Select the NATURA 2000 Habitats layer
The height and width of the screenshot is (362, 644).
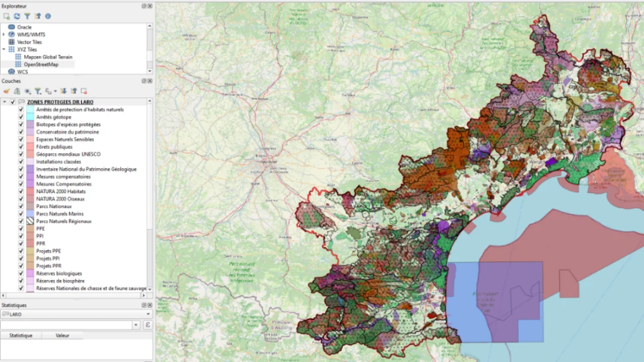(x=61, y=191)
